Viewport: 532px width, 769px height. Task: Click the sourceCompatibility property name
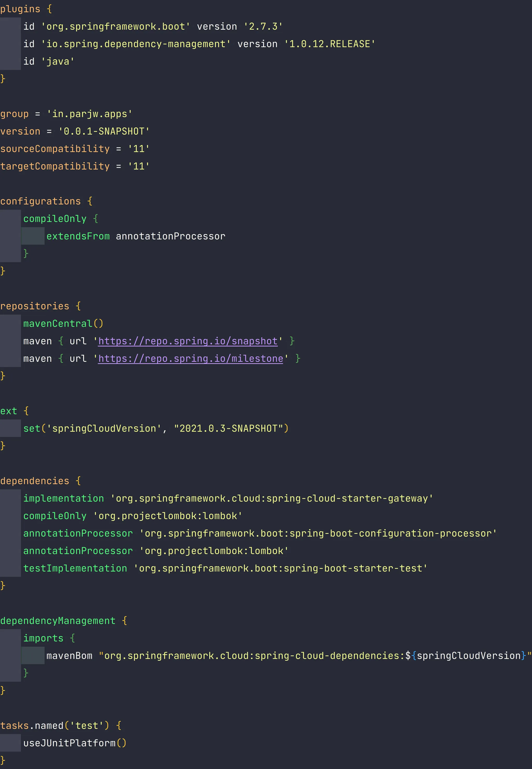point(55,149)
